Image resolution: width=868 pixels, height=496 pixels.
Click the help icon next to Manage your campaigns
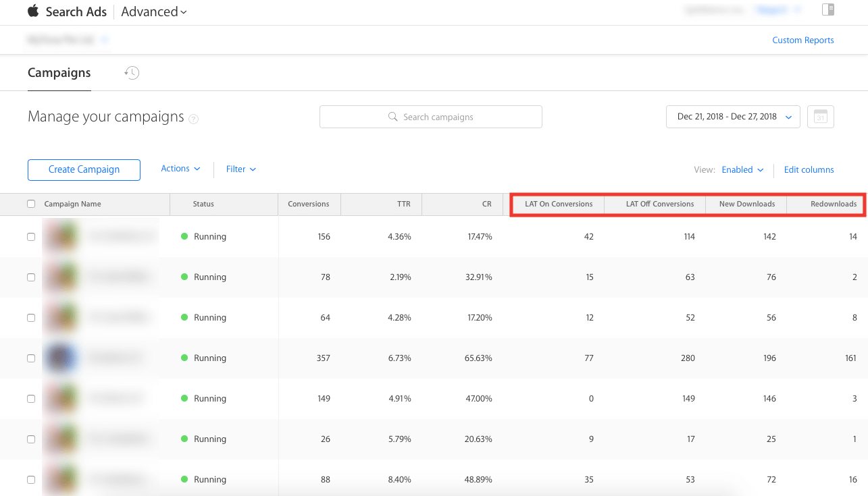194,119
